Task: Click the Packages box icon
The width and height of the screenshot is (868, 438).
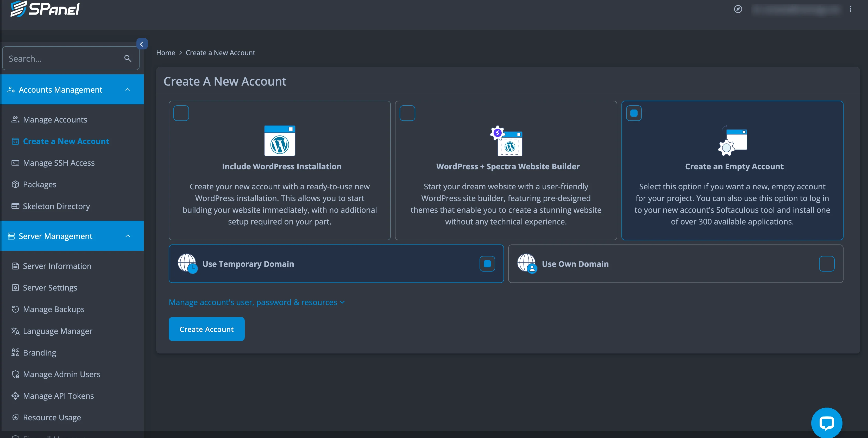Action: (15, 184)
